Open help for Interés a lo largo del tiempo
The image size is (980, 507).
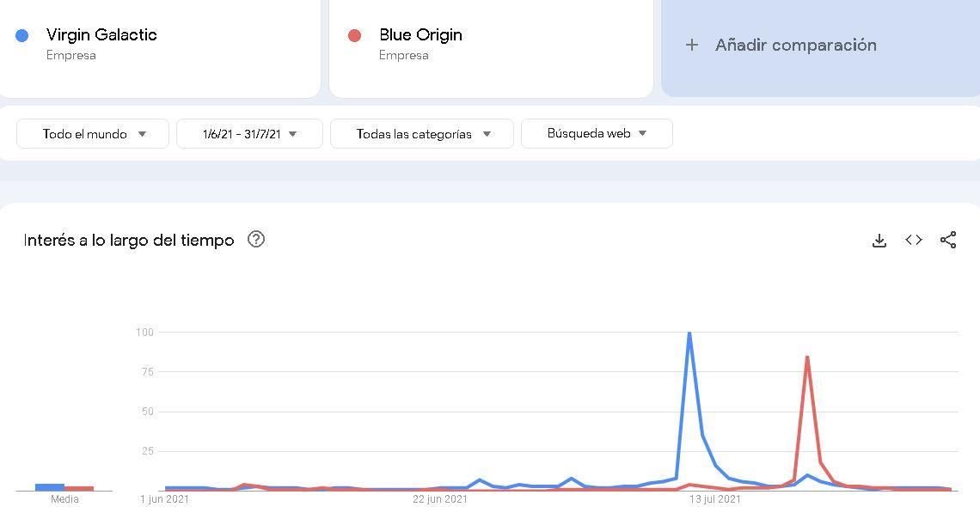point(256,239)
